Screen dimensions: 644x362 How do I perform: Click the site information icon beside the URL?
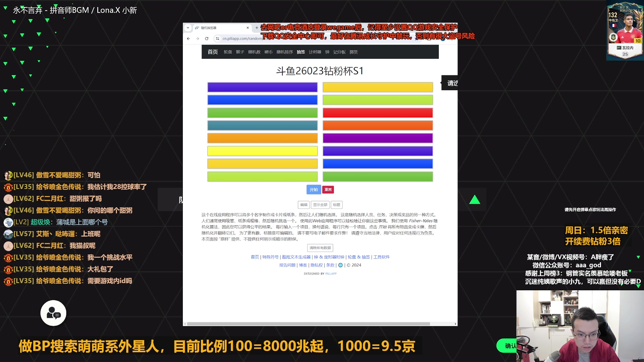(x=217, y=38)
